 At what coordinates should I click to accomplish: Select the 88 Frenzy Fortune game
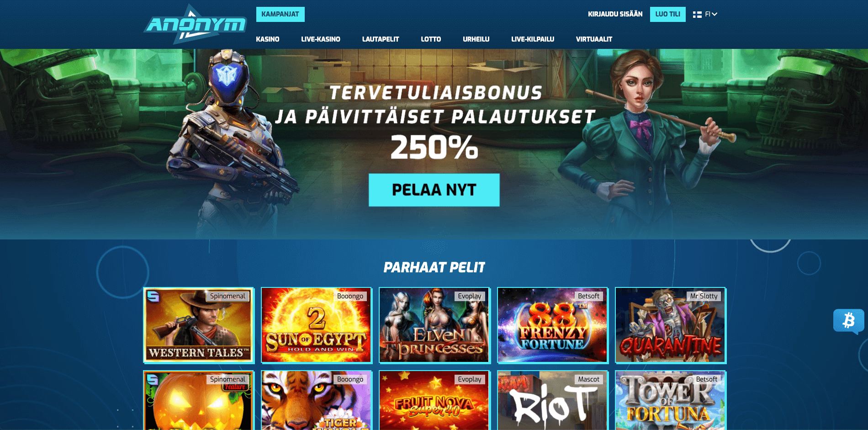tap(552, 325)
